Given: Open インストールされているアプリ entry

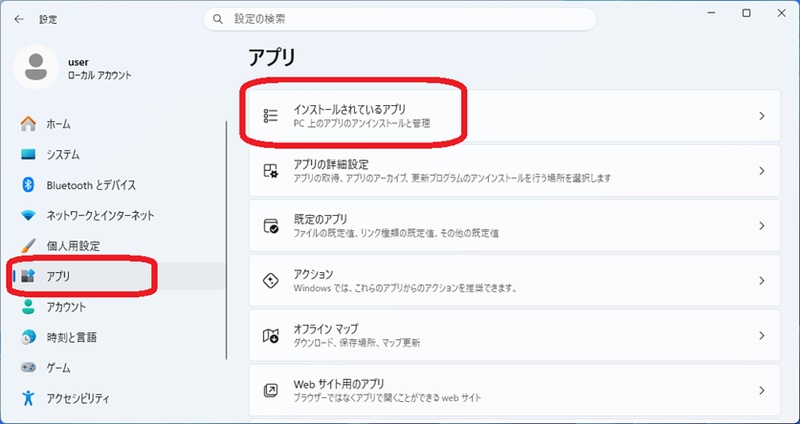Looking at the screenshot, I should (x=514, y=116).
